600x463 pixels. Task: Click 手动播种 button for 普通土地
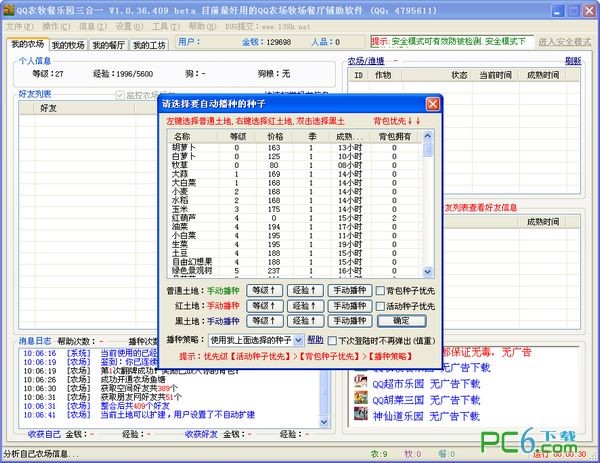coord(350,290)
